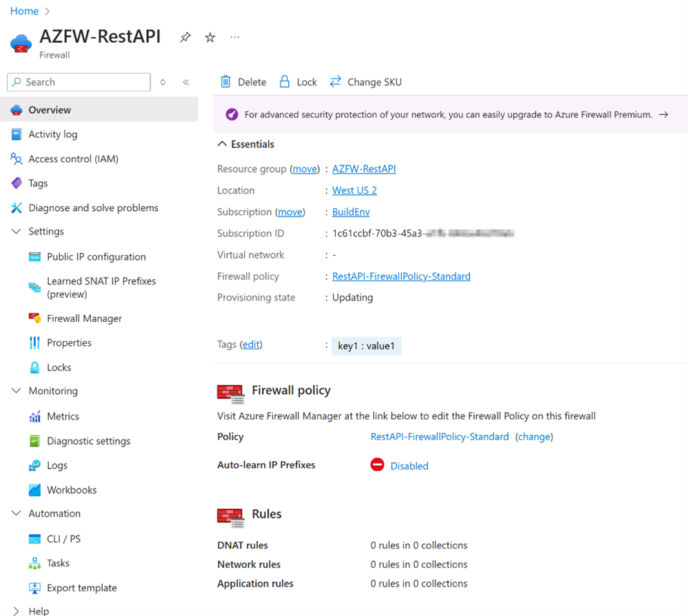Click the rocket icon in the Premium upgrade banner
688x616 pixels.
point(232,114)
